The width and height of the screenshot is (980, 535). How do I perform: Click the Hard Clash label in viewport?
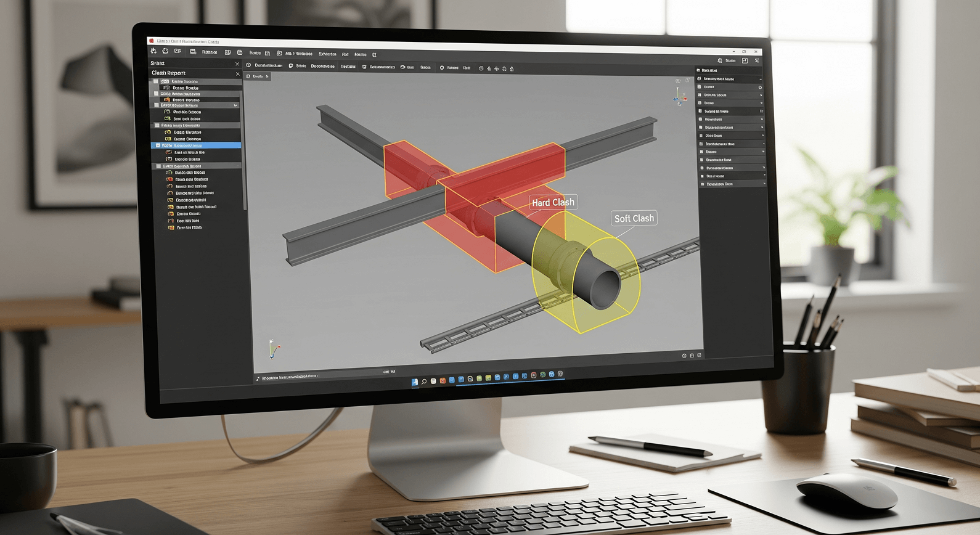point(553,202)
